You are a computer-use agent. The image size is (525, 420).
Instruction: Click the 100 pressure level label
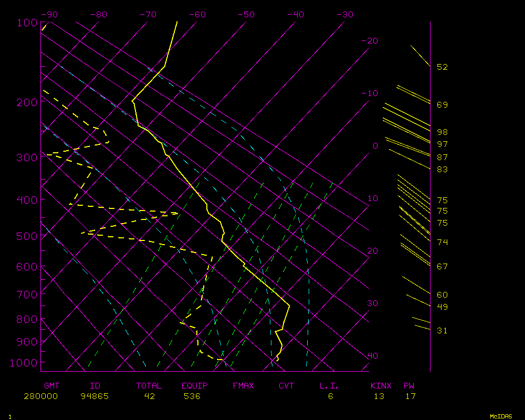tap(26, 23)
